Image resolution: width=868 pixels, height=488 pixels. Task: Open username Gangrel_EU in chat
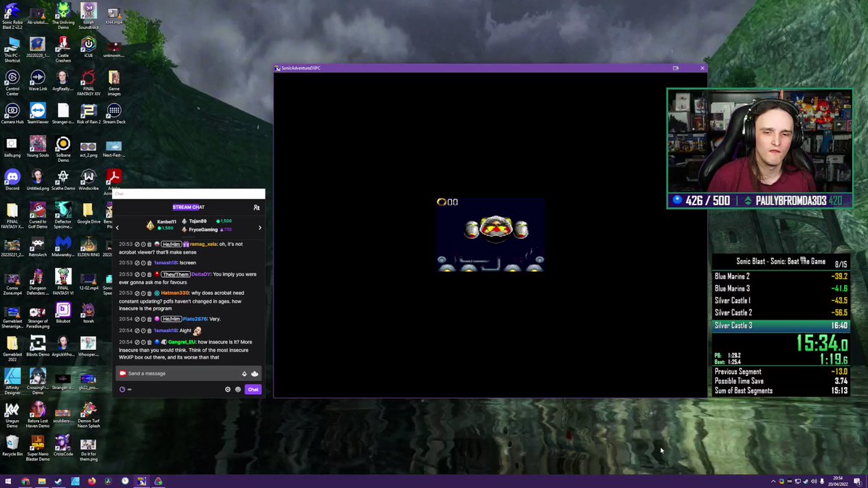tap(182, 342)
